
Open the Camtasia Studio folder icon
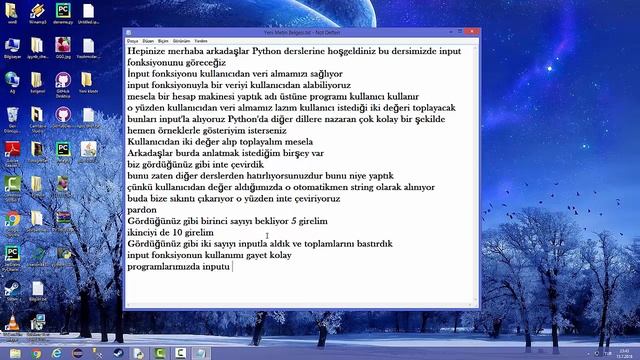[x=38, y=119]
